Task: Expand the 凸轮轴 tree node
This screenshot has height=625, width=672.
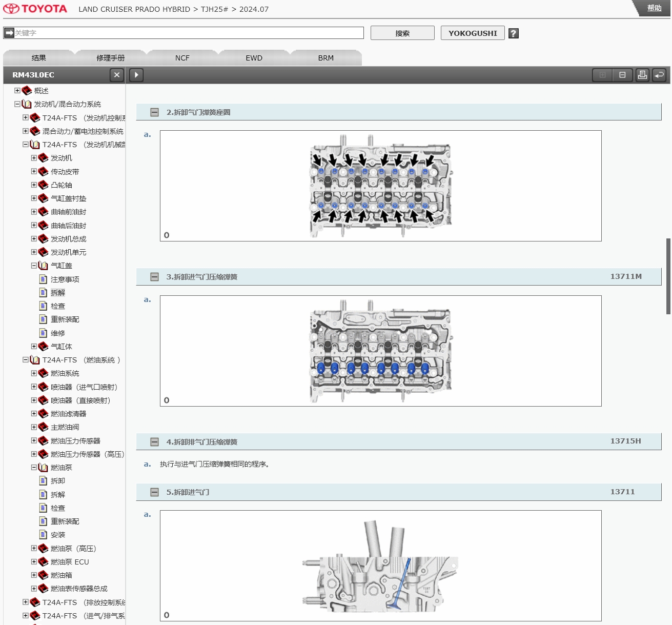Action: (x=34, y=185)
